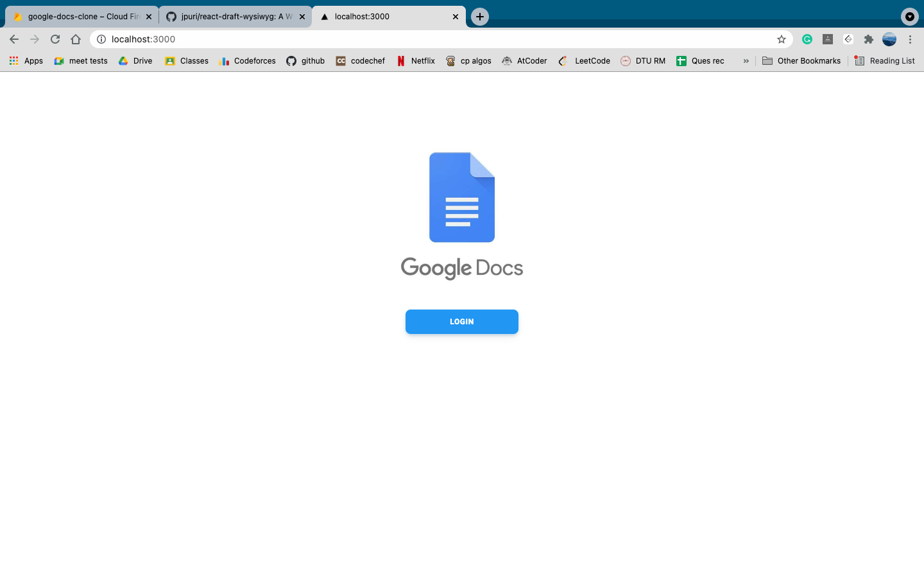Screen dimensions: 924x578
Task: Click the dark gray square extension icon
Action: 828,39
